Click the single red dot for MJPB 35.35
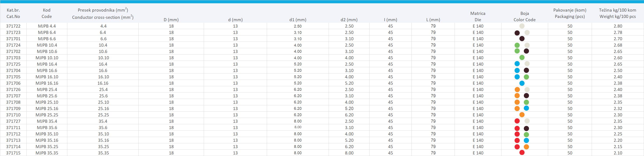 (522, 152)
